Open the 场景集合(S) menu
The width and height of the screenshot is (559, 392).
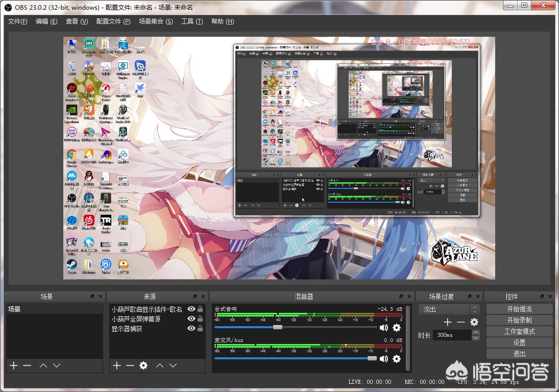156,21
